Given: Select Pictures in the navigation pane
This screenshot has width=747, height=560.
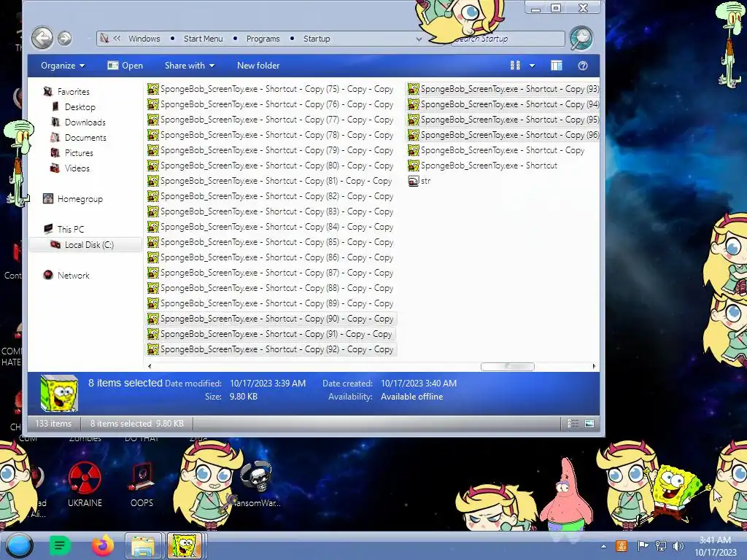Looking at the screenshot, I should pos(72,152).
